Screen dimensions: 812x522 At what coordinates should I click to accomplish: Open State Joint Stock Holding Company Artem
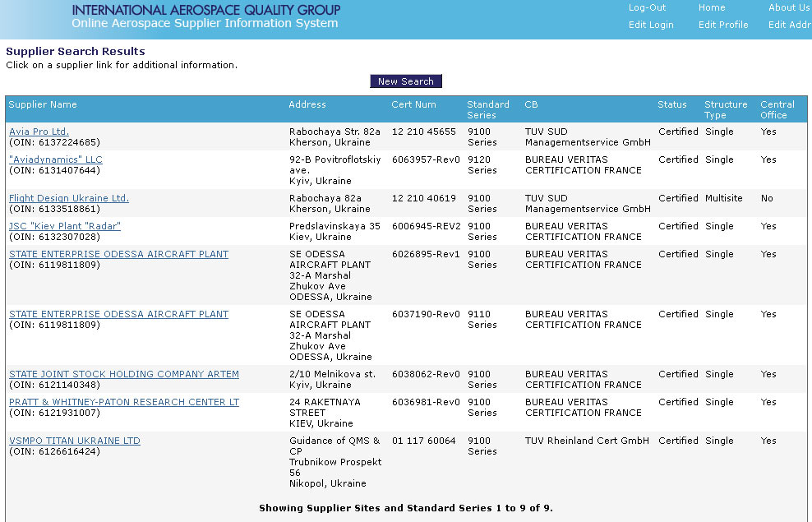[123, 374]
